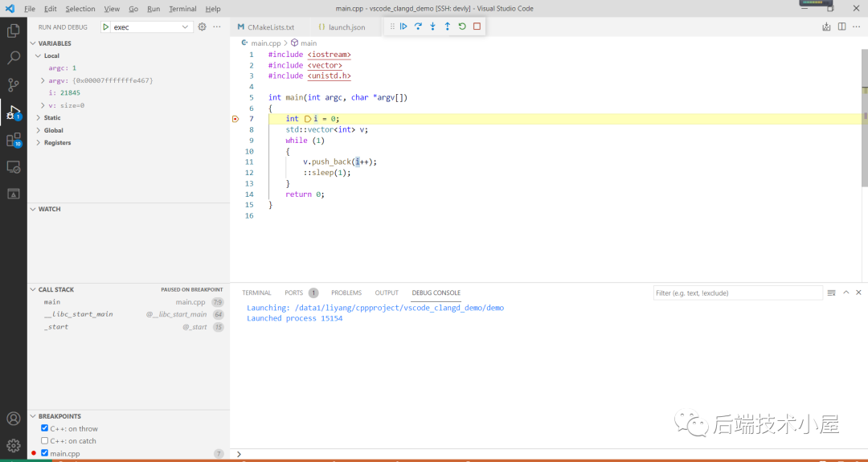Click Step Into in debug toolbar
The width and height of the screenshot is (868, 462).
click(433, 26)
